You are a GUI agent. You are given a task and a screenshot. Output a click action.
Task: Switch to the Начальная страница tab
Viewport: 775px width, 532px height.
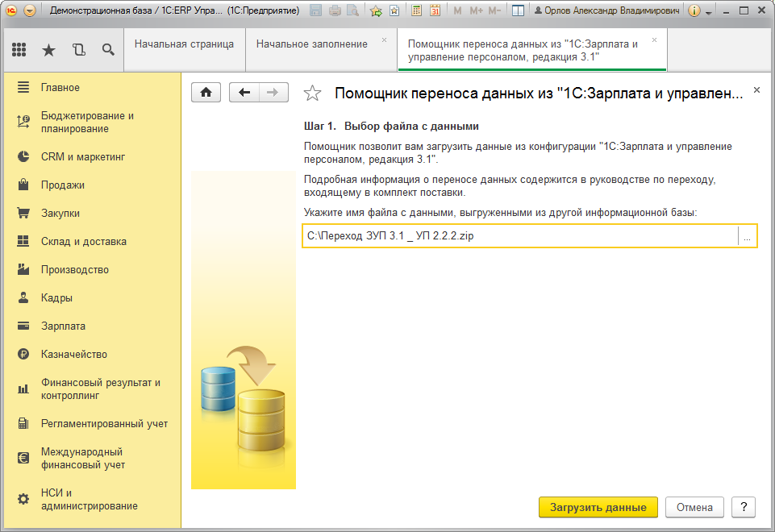coord(184,44)
